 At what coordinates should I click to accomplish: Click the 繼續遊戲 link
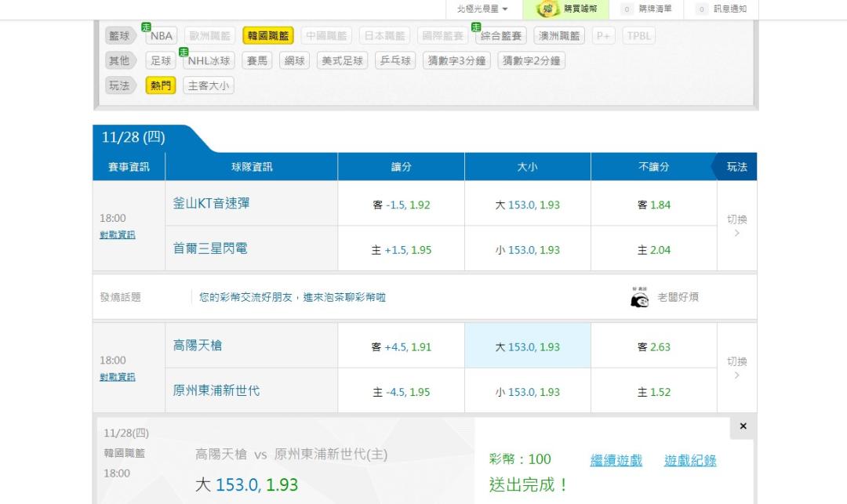click(x=616, y=460)
